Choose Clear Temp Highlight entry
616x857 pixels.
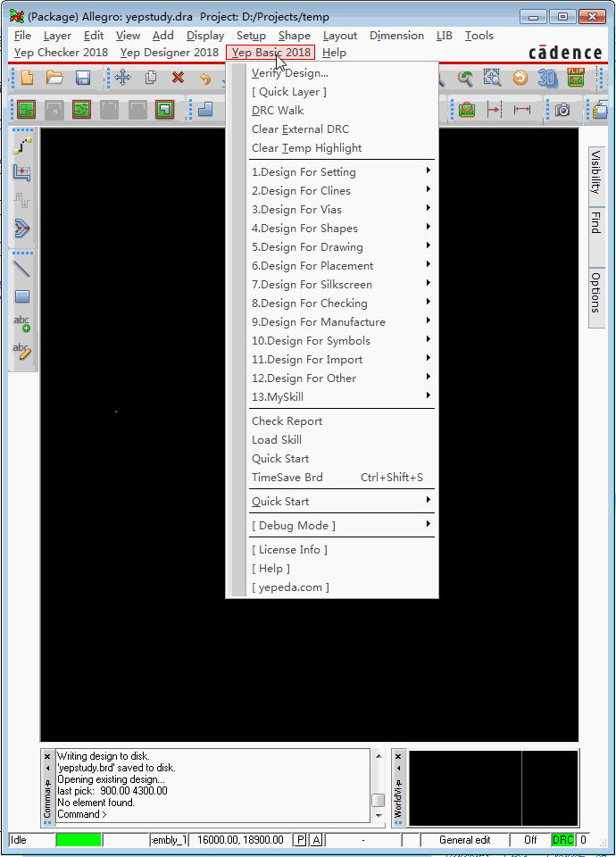coord(342,148)
